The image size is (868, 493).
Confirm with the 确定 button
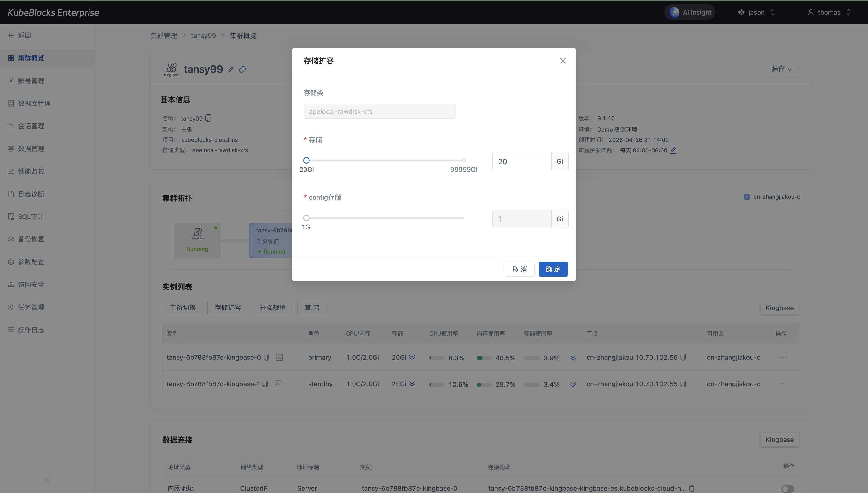click(553, 269)
